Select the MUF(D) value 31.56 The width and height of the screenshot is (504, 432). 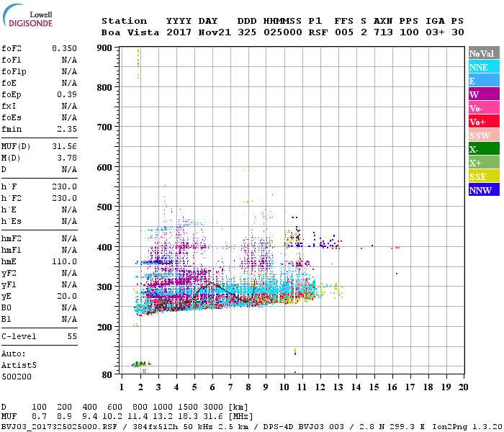point(64,147)
